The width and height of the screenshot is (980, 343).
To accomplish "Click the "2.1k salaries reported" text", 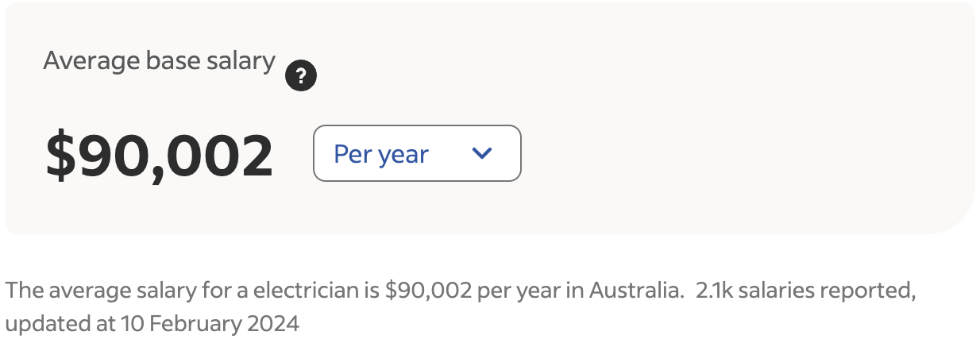I will click(x=805, y=290).
